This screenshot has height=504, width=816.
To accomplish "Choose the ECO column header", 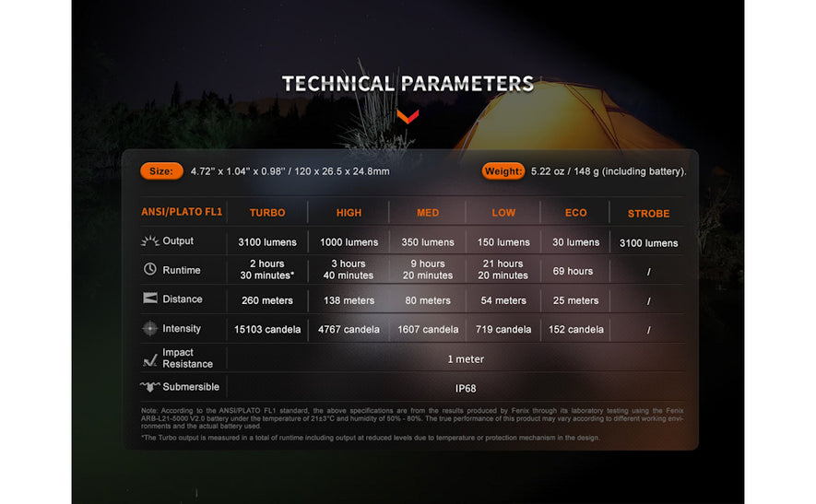I will coord(575,213).
